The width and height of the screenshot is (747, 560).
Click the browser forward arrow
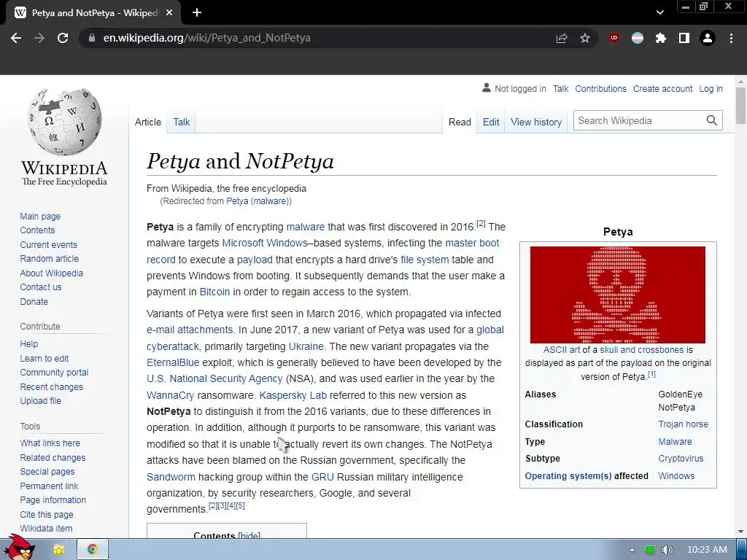point(39,38)
